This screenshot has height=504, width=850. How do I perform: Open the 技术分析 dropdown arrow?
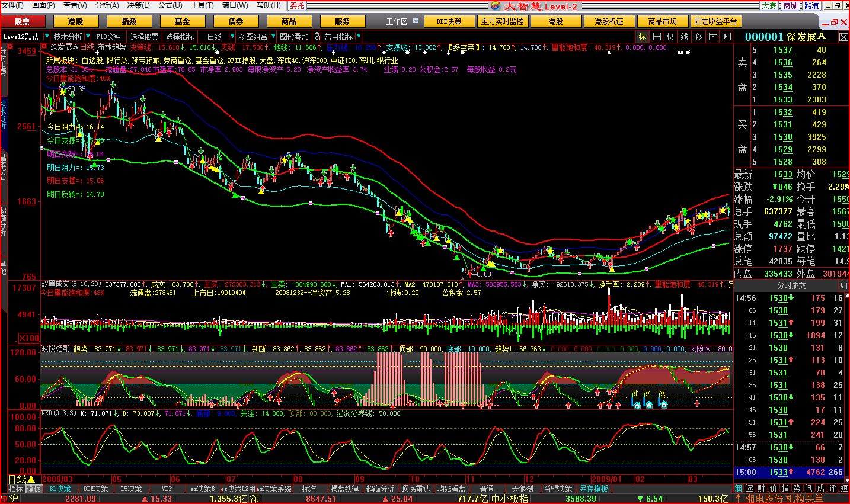(x=87, y=37)
